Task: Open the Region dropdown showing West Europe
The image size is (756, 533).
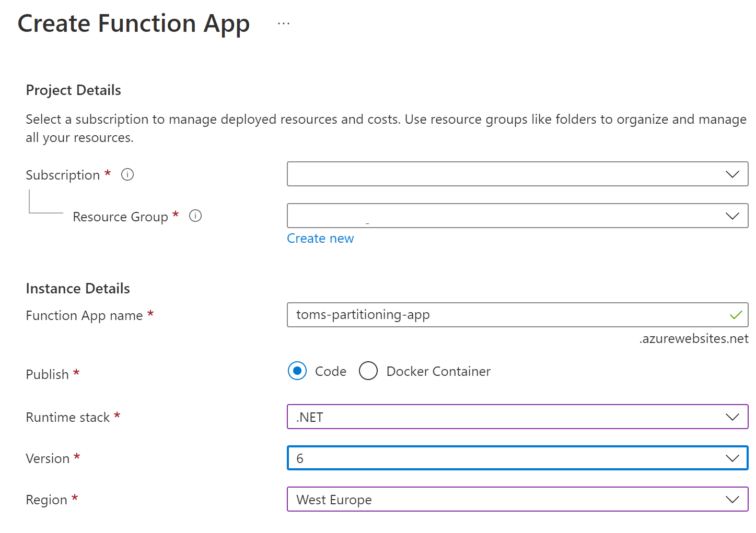Action: click(x=517, y=499)
